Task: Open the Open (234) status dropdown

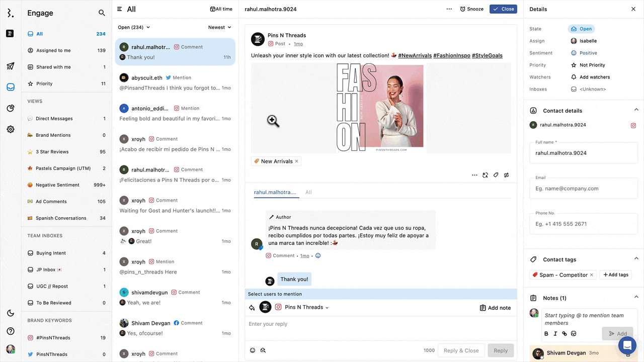Action: [134, 28]
